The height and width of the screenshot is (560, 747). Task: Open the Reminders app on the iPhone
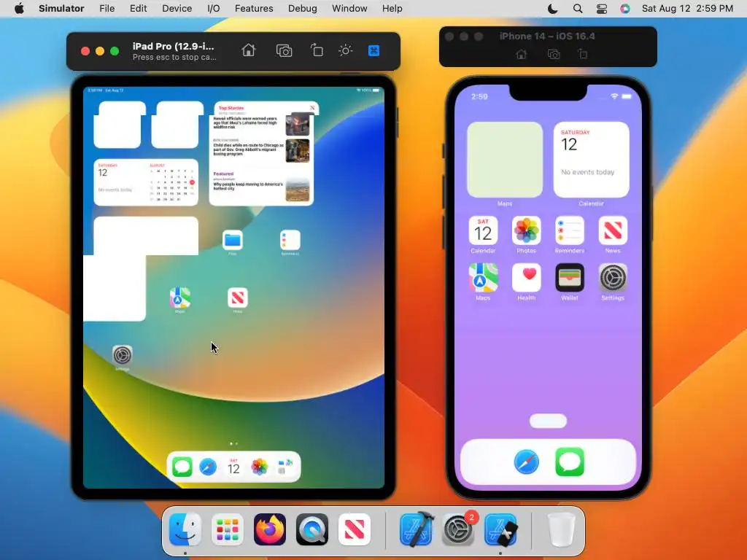pyautogui.click(x=570, y=231)
